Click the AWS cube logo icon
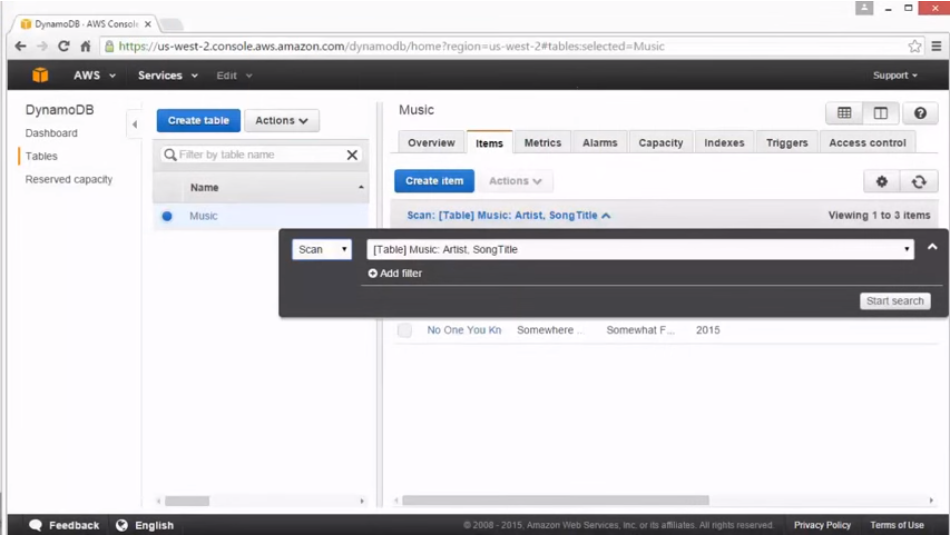The height and width of the screenshot is (536, 952). pos(40,75)
